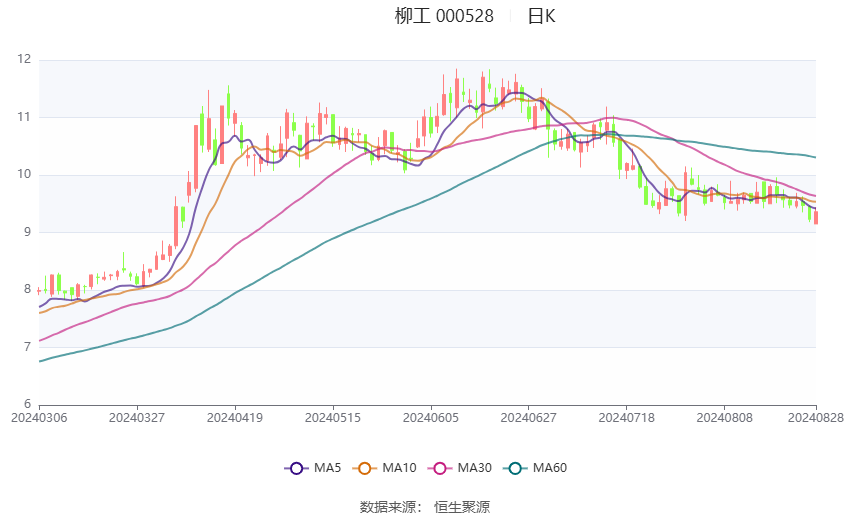
Task: Click the 20240828 x-axis date label
Action: click(816, 418)
